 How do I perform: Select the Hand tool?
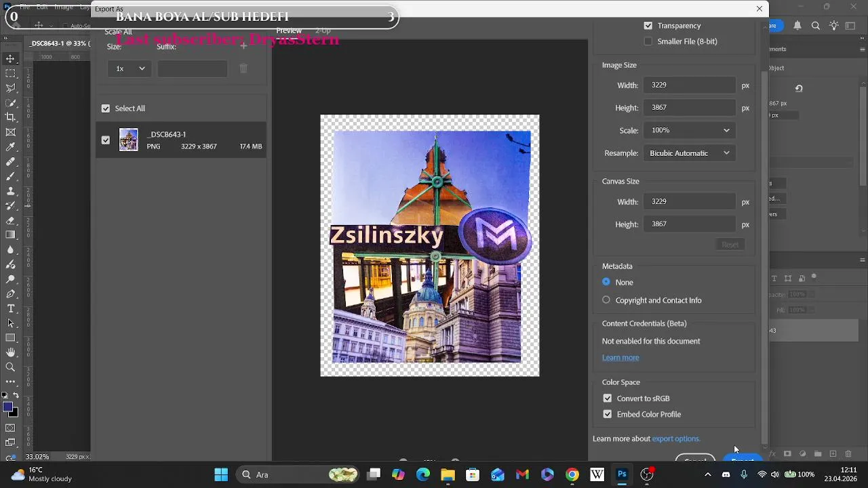[10, 352]
